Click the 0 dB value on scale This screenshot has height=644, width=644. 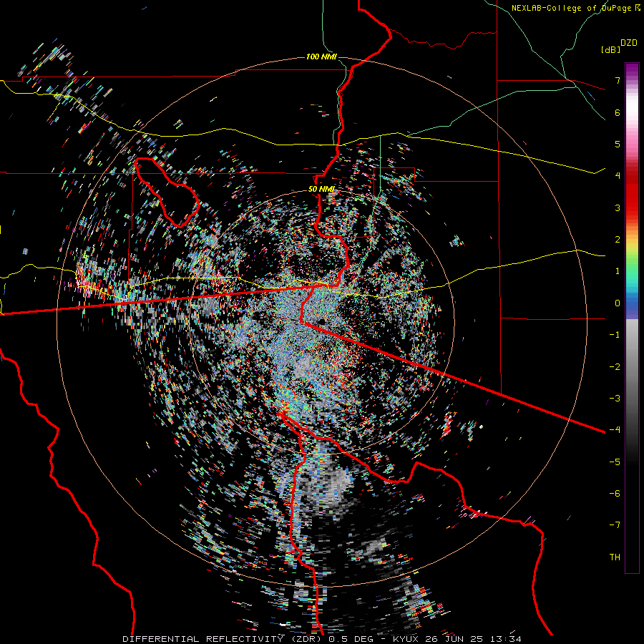point(618,303)
